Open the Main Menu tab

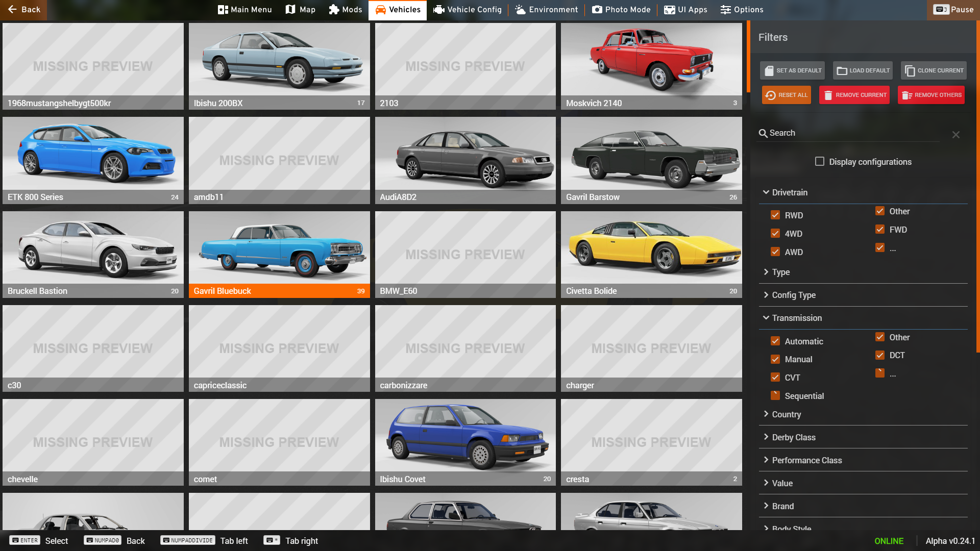coord(245,10)
